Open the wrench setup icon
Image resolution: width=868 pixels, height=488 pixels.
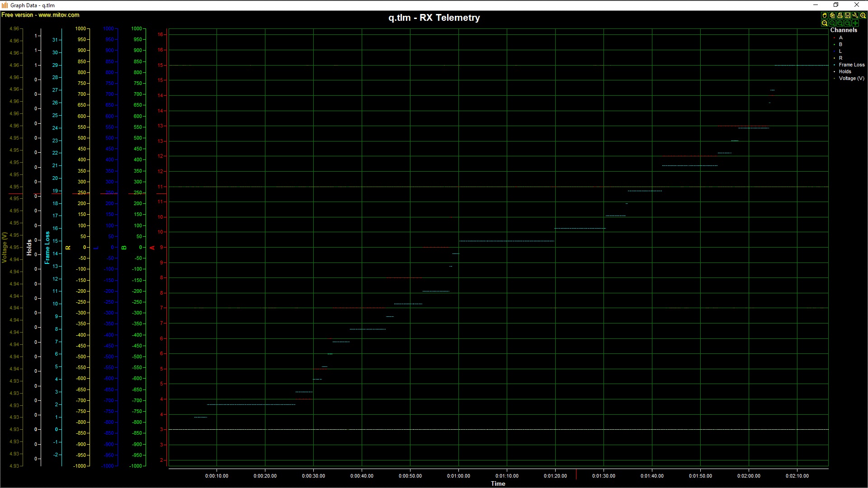coord(855,15)
